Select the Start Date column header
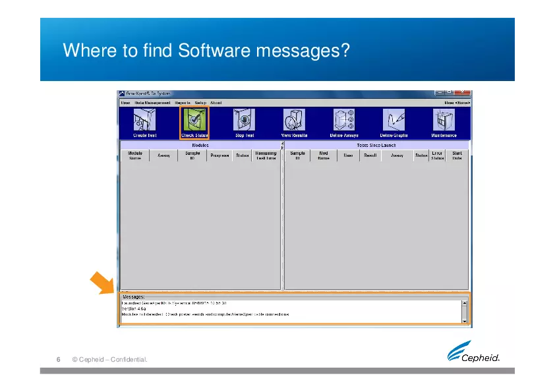The image size is (555, 392). click(x=457, y=155)
